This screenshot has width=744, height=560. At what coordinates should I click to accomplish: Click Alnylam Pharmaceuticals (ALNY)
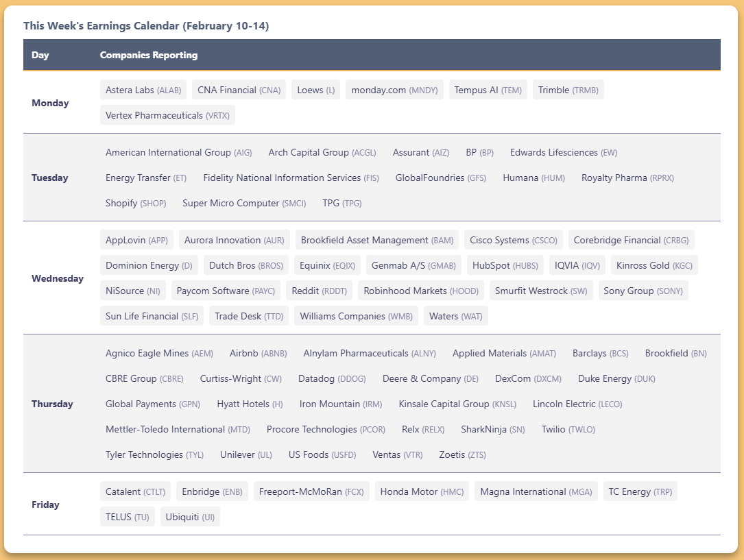(x=370, y=353)
